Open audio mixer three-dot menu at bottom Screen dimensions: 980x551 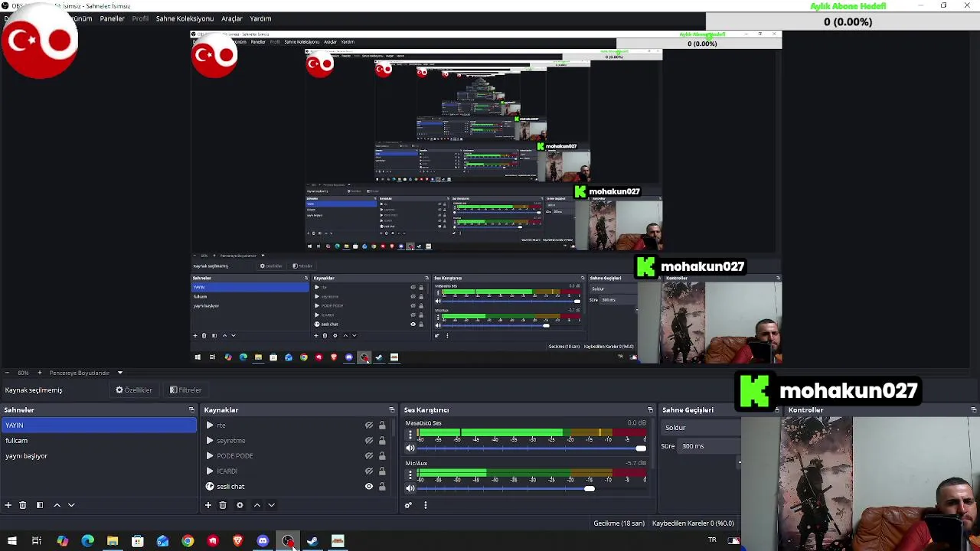(x=425, y=505)
